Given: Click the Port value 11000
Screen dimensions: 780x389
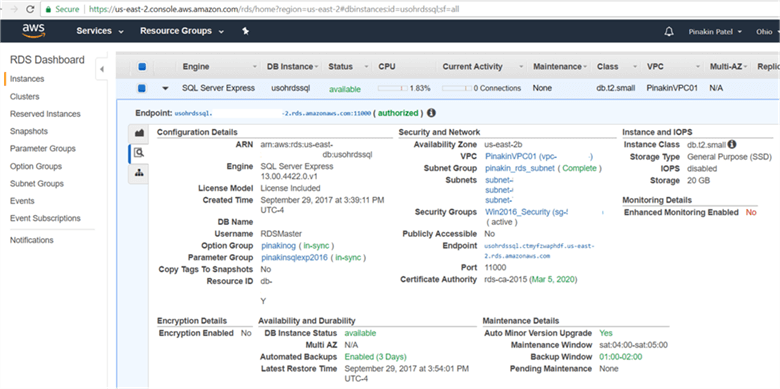Looking at the screenshot, I should coord(494,268).
